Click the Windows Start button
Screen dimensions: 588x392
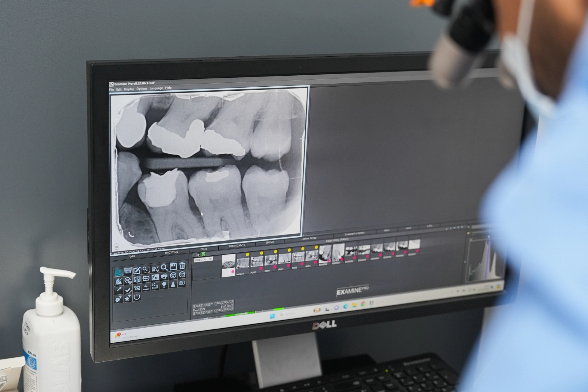click(x=272, y=316)
